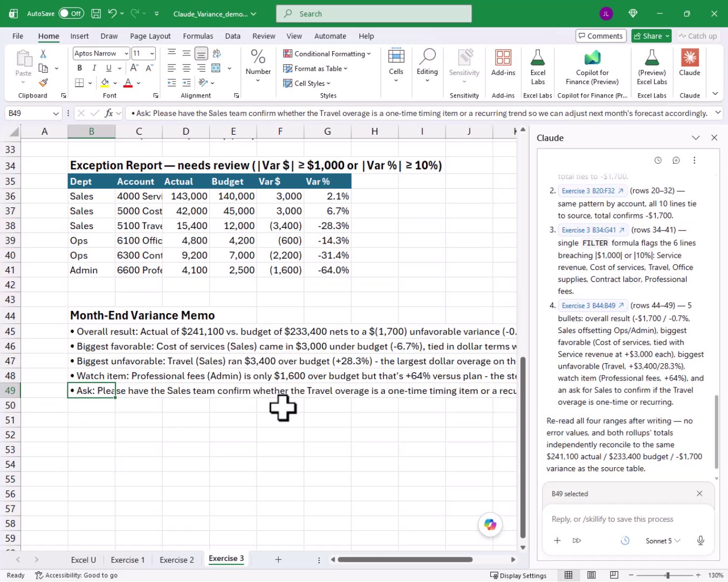Viewport: 728px width, 582px height.
Task: Click the plus attach icon in Claude reply box
Action: pos(558,541)
